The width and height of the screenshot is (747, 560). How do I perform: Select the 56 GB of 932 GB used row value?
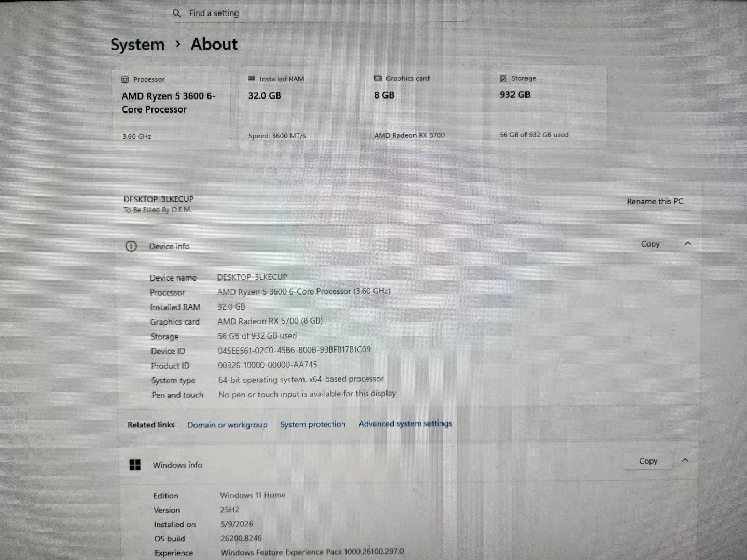(x=257, y=336)
